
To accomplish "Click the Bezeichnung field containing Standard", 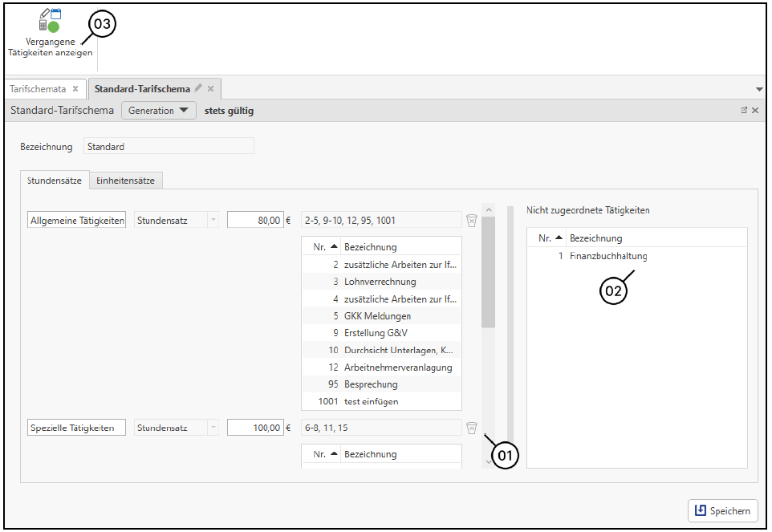I will coord(169,147).
